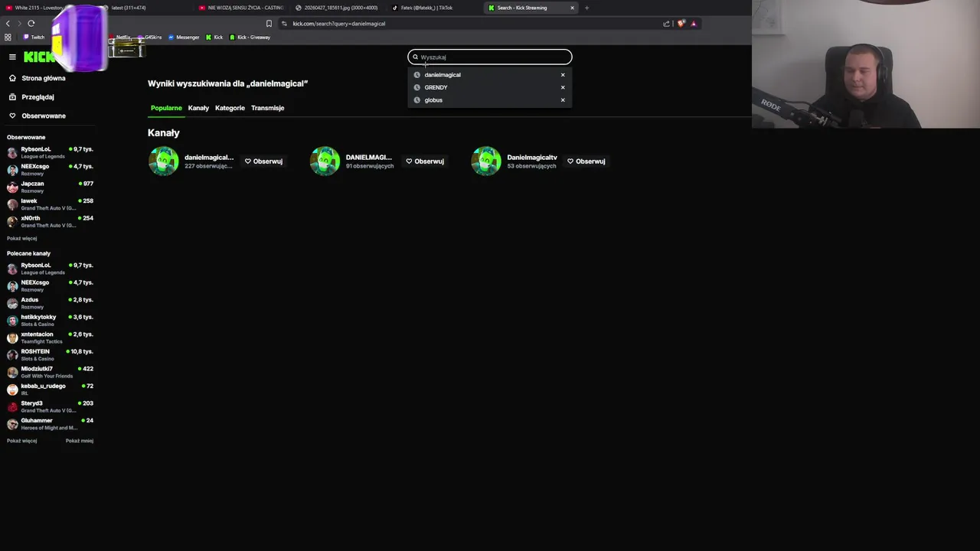
Task: Open xntentacion recommended channel
Action: (50, 337)
